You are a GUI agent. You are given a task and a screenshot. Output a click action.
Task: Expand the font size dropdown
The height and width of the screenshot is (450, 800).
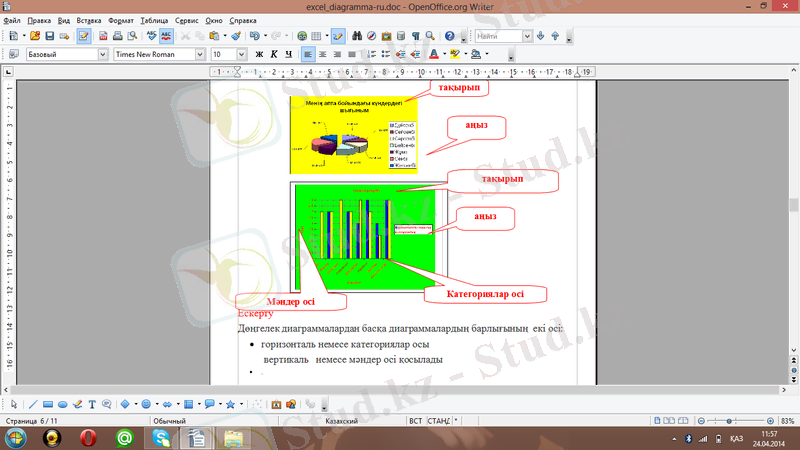tap(242, 54)
